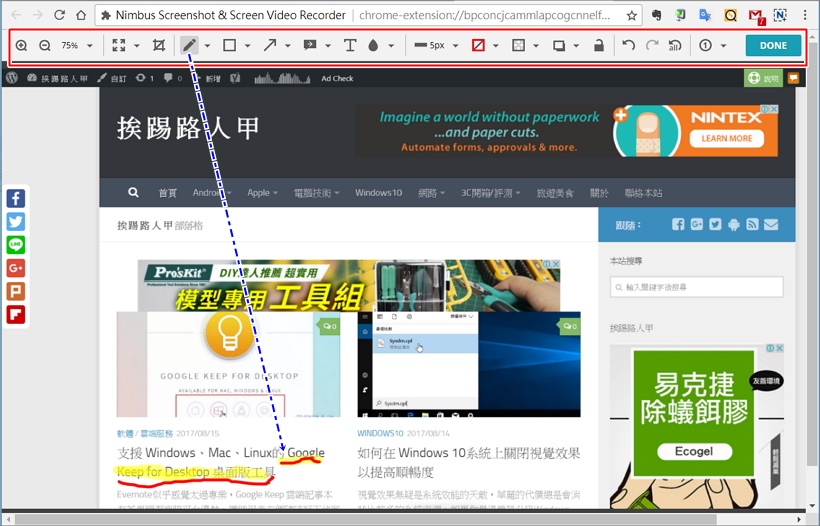Click the Gmail extension icon
Image resolution: width=820 pixels, height=526 pixels.
point(756,16)
